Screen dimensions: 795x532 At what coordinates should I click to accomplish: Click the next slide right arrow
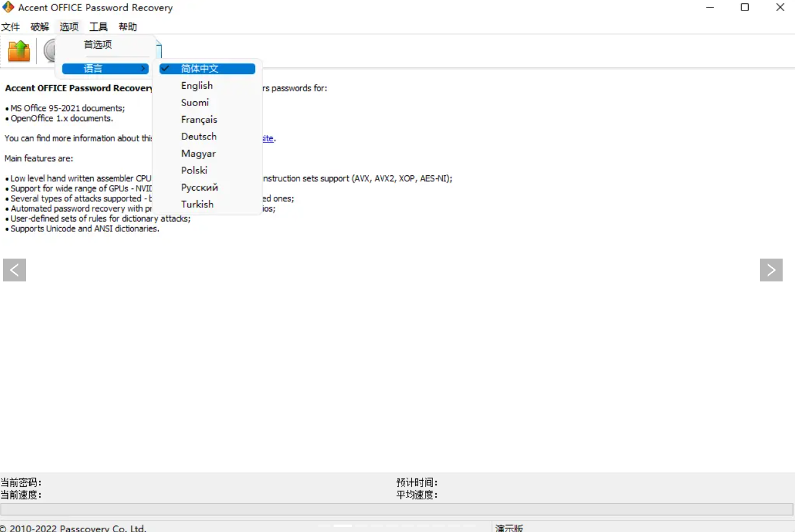pyautogui.click(x=771, y=270)
